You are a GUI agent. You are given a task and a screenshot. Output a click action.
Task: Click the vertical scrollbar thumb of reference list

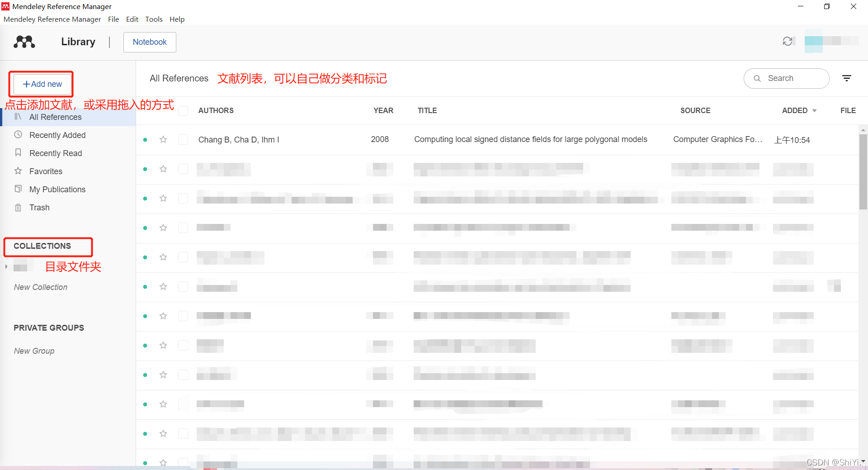(x=863, y=172)
